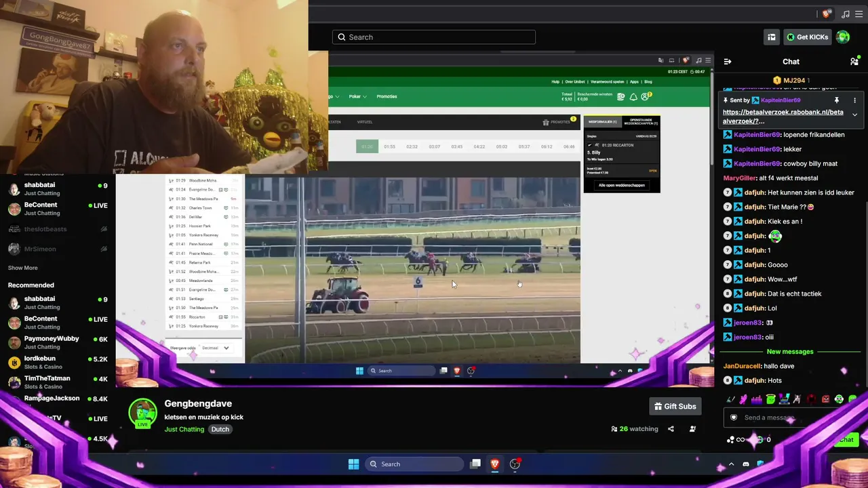Viewport: 868px width, 488px height.
Task: Collapse the chat panel arrow icon
Action: (x=728, y=62)
